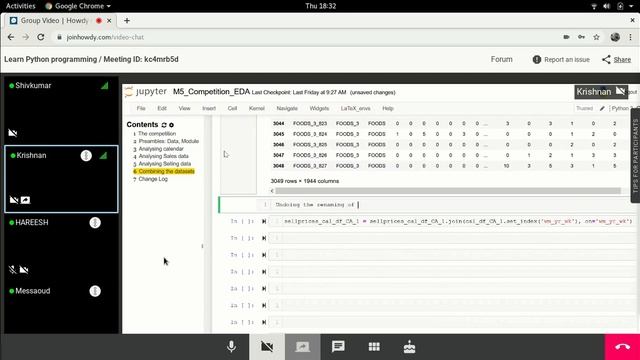Open a new Chrome tab

[x=127, y=20]
